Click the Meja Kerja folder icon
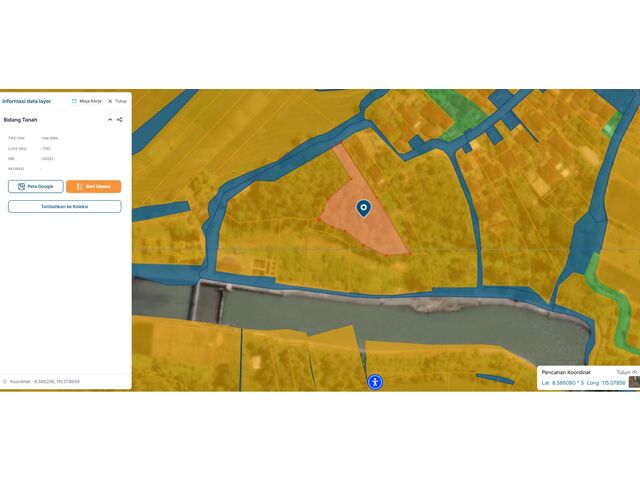640x480 pixels. click(74, 101)
